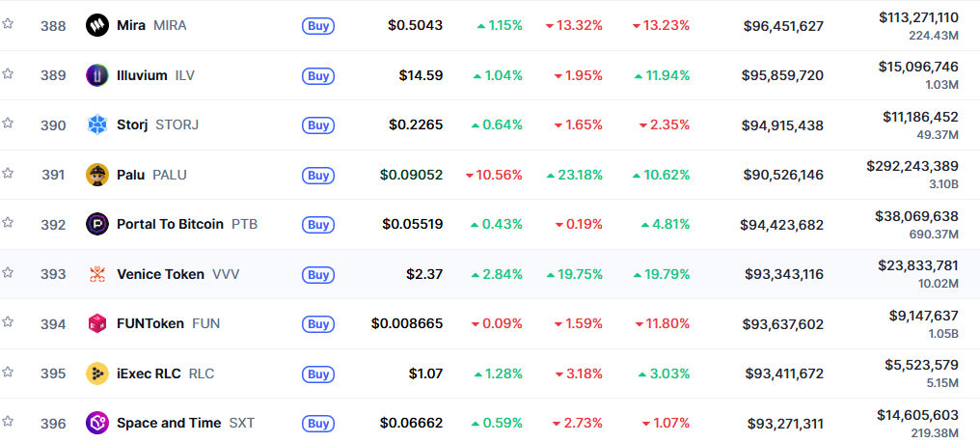980x443 pixels.
Task: Click Mira's market cap value $96,451,627
Action: pyautogui.click(x=783, y=26)
